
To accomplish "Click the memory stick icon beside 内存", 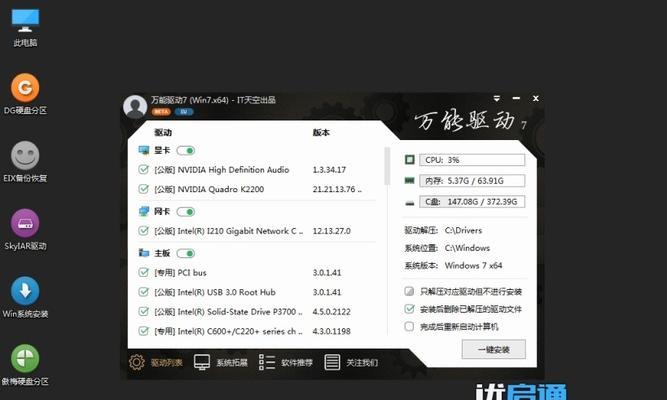I will [410, 181].
